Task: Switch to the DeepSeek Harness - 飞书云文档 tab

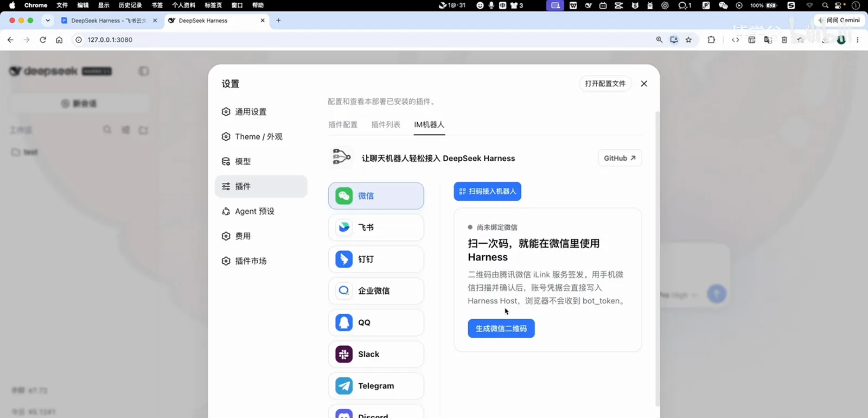Action: point(108,21)
